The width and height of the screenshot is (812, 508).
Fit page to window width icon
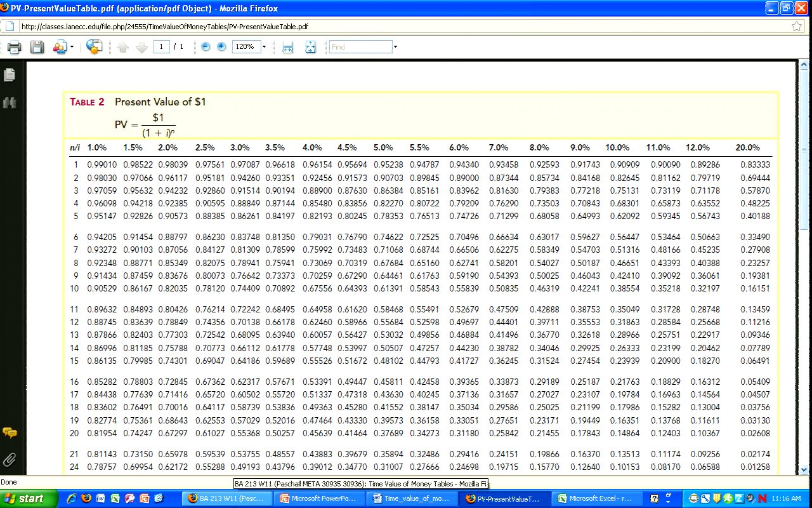pos(287,47)
